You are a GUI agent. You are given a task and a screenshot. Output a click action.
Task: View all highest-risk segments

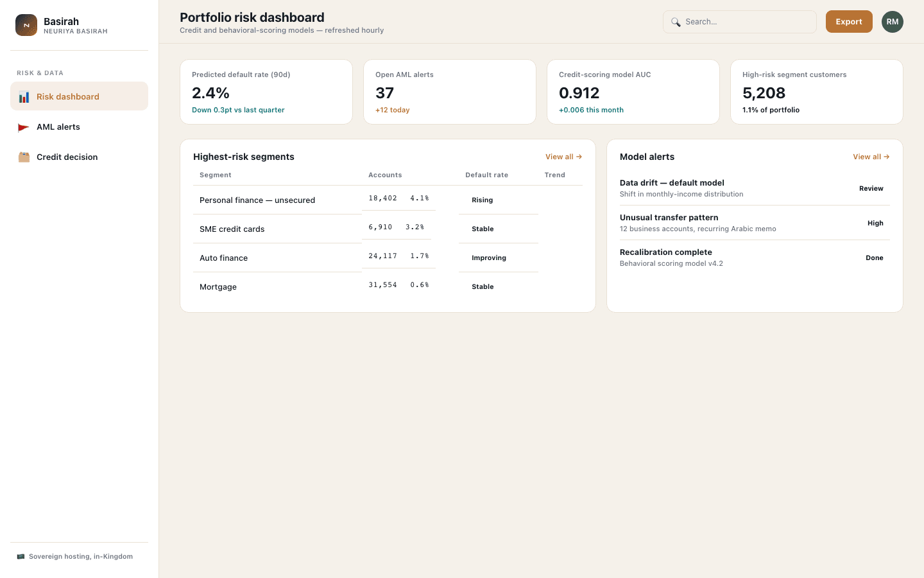point(563,157)
